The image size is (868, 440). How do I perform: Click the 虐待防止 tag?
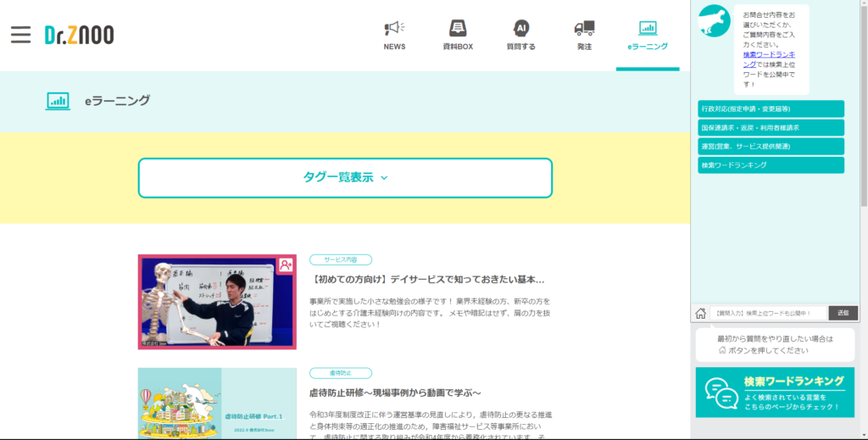pyautogui.click(x=341, y=373)
